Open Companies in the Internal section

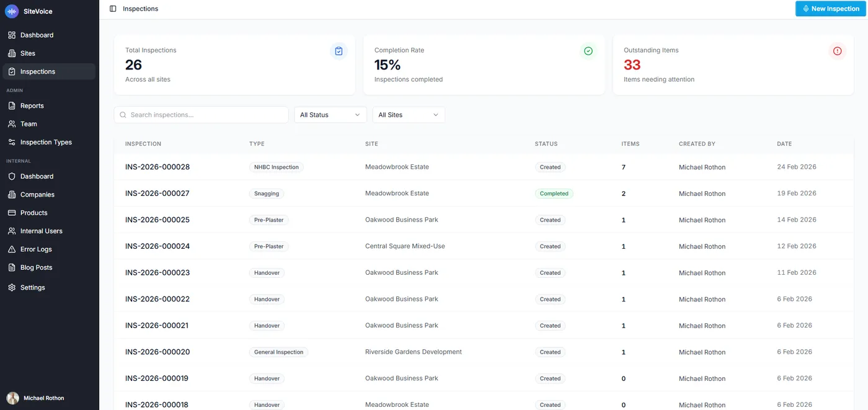[x=49, y=195]
